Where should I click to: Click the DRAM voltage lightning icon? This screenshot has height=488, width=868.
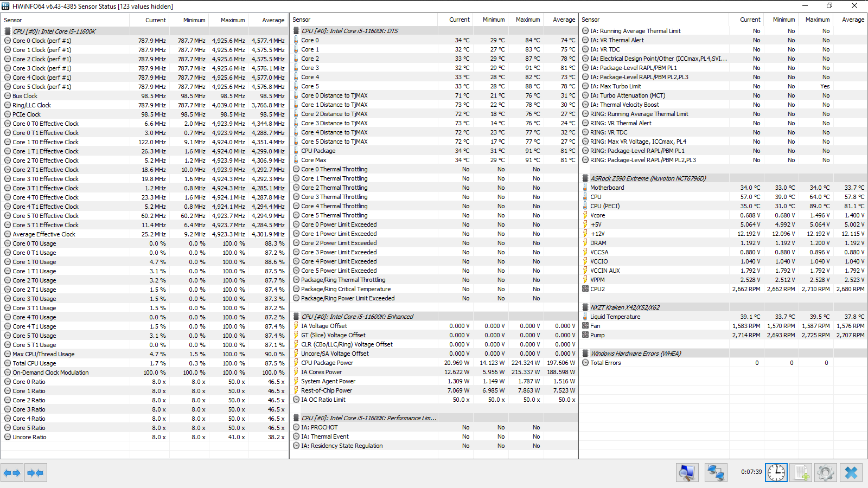[585, 243]
